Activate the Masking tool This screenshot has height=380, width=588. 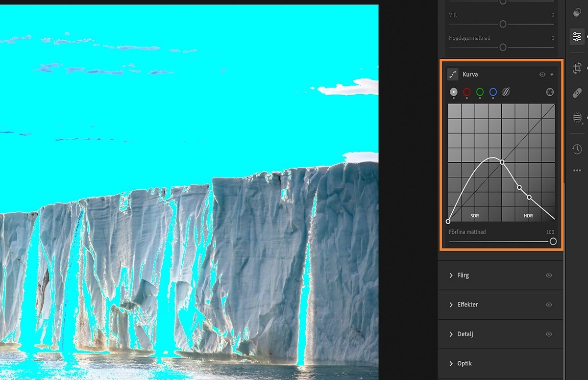pos(577,118)
